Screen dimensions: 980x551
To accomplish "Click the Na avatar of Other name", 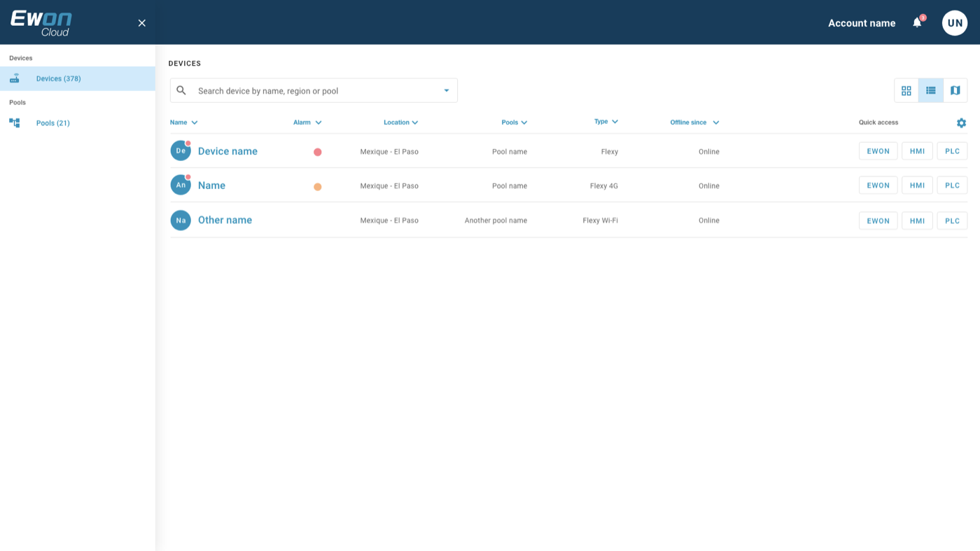I will pyautogui.click(x=181, y=220).
